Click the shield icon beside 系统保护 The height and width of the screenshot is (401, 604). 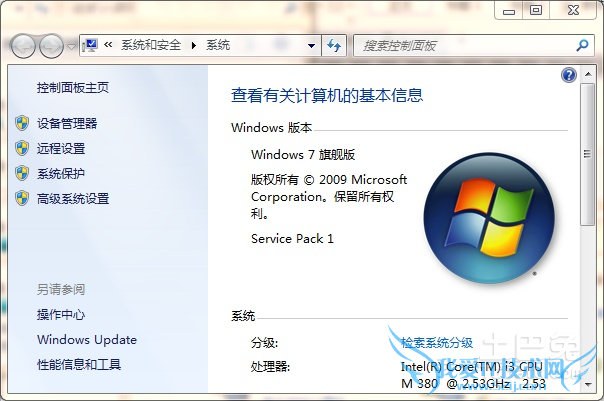pyautogui.click(x=22, y=173)
